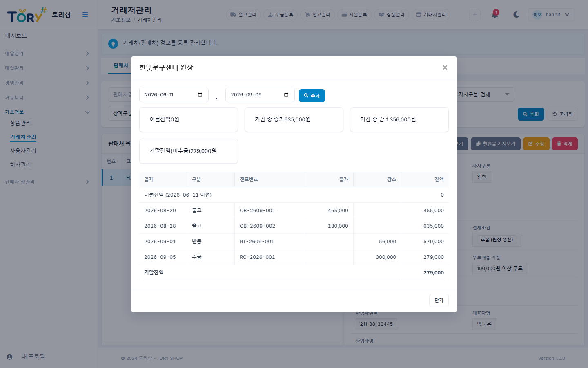Expand 매입관리 sidebar menu
Viewport: 588px width, 368px height.
pos(47,68)
